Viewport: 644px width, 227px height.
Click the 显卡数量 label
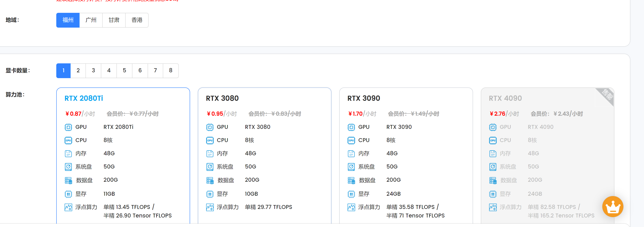click(x=18, y=71)
